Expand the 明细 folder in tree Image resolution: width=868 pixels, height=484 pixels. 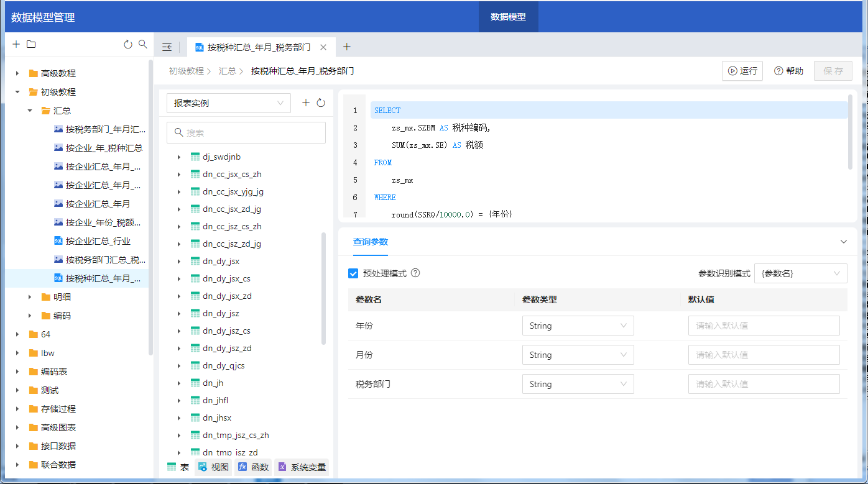(30, 297)
